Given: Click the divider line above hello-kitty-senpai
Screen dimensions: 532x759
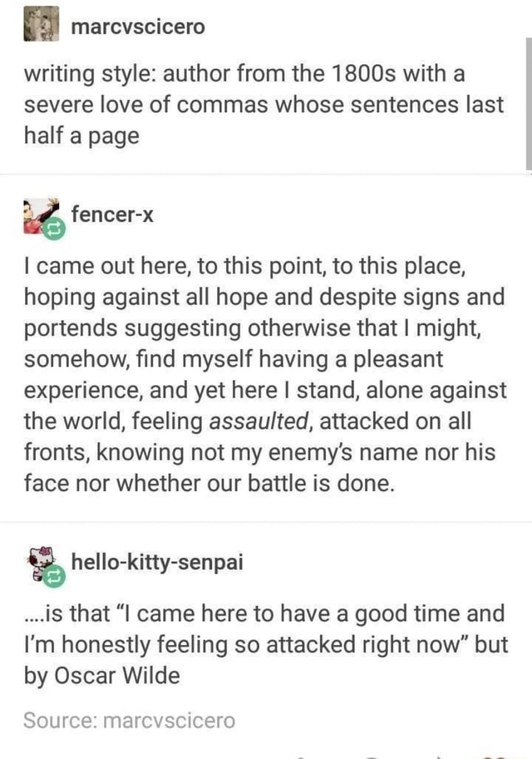Looking at the screenshot, I should pos(266,522).
